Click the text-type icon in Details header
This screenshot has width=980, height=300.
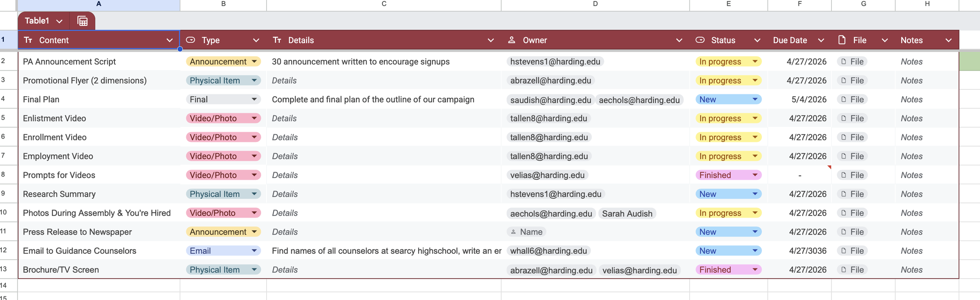277,40
